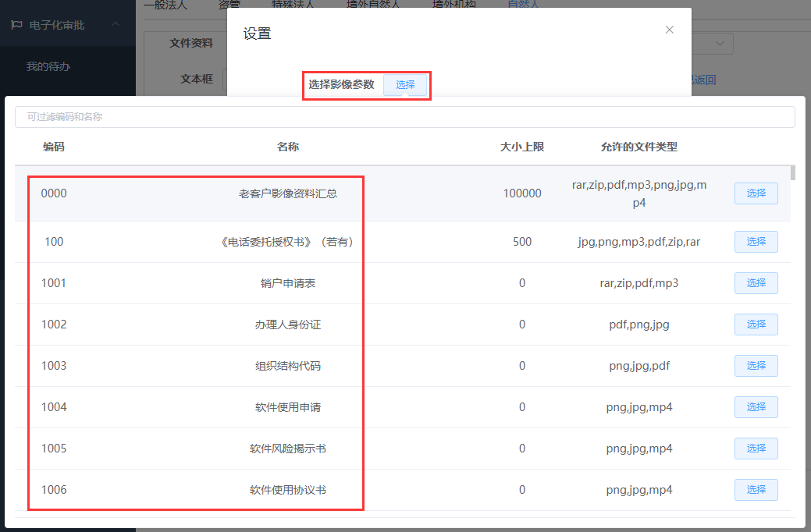Click the flag icon beside 电子化审批
The height and width of the screenshot is (532, 811).
tap(16, 25)
